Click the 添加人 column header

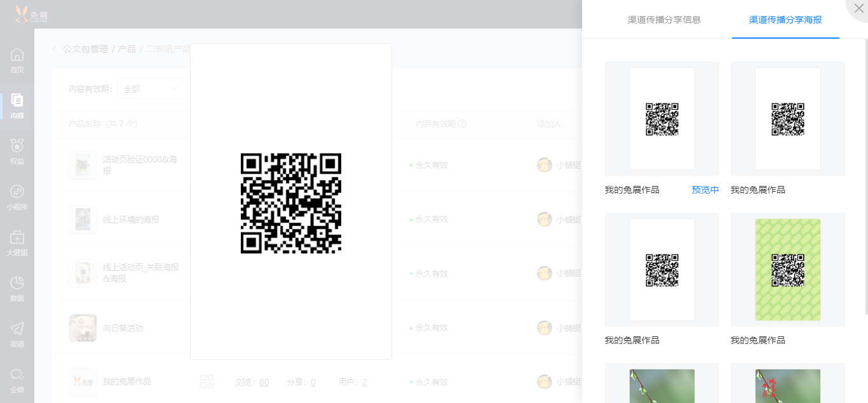coord(549,124)
